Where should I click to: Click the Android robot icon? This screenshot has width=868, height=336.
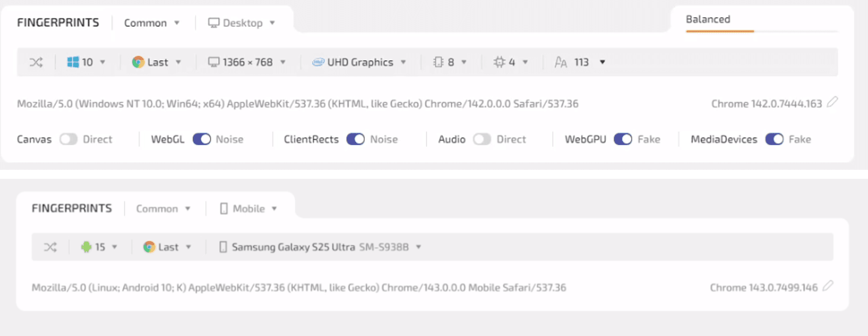86,247
